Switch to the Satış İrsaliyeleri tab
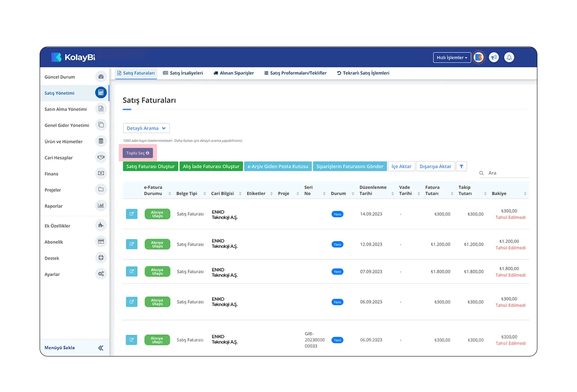The width and height of the screenshot is (577, 392). pyautogui.click(x=183, y=73)
